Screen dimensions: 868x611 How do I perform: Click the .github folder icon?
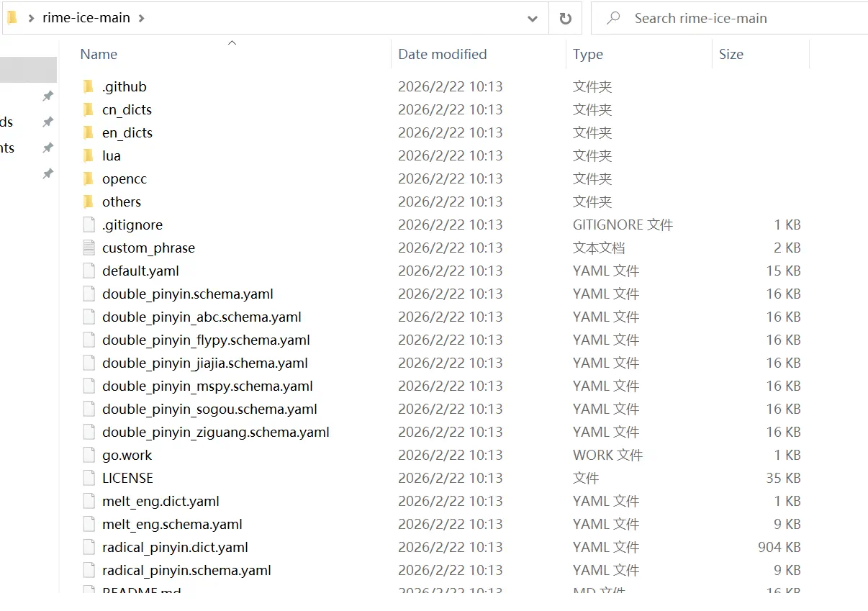(x=89, y=87)
